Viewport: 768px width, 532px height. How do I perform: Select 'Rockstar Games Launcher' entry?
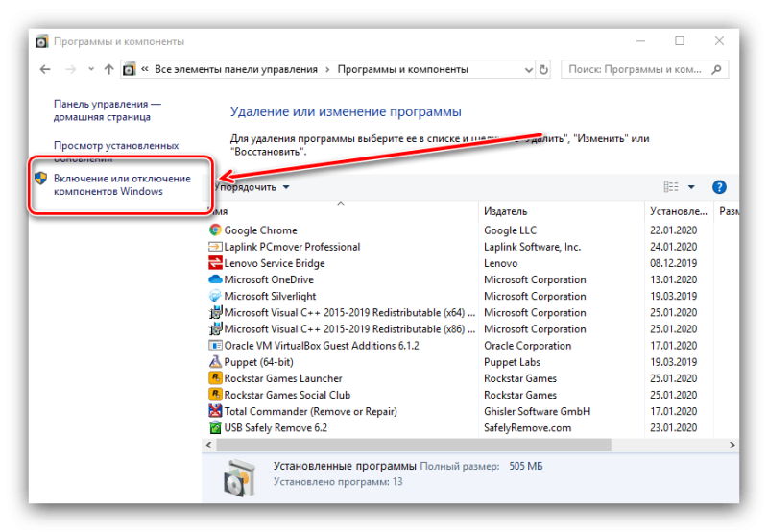tap(283, 378)
